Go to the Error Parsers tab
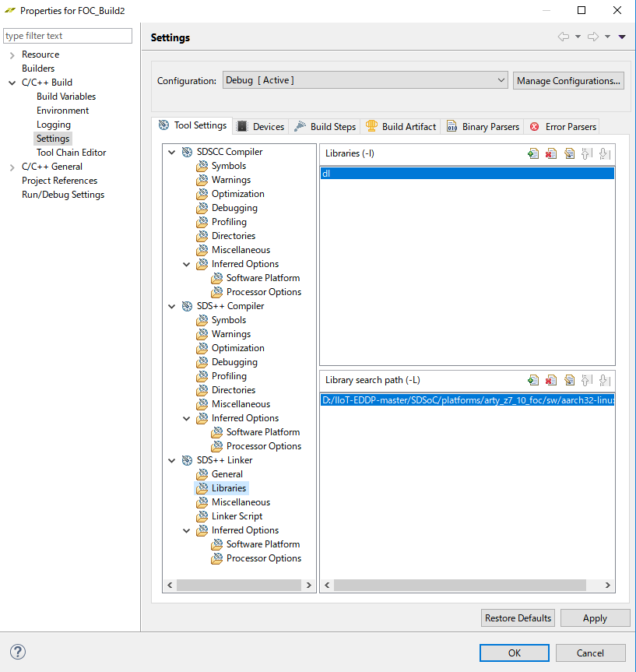This screenshot has height=672, width=636. (563, 127)
